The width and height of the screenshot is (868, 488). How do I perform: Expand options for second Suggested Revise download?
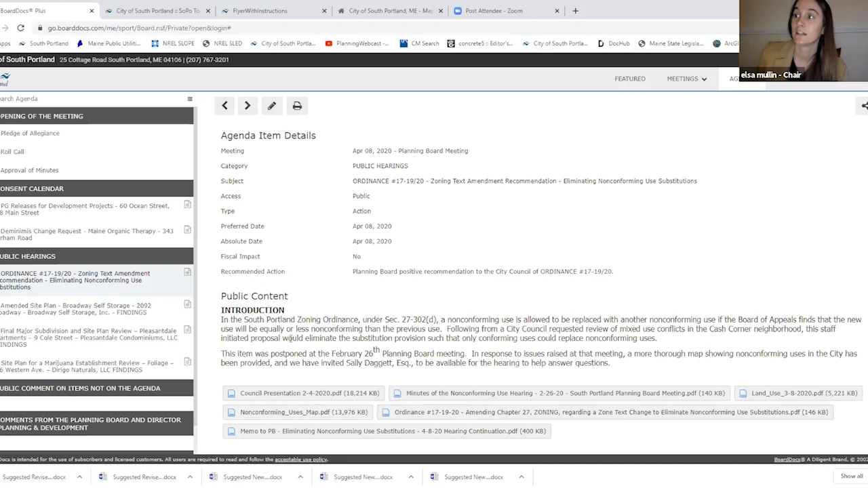tap(190, 477)
